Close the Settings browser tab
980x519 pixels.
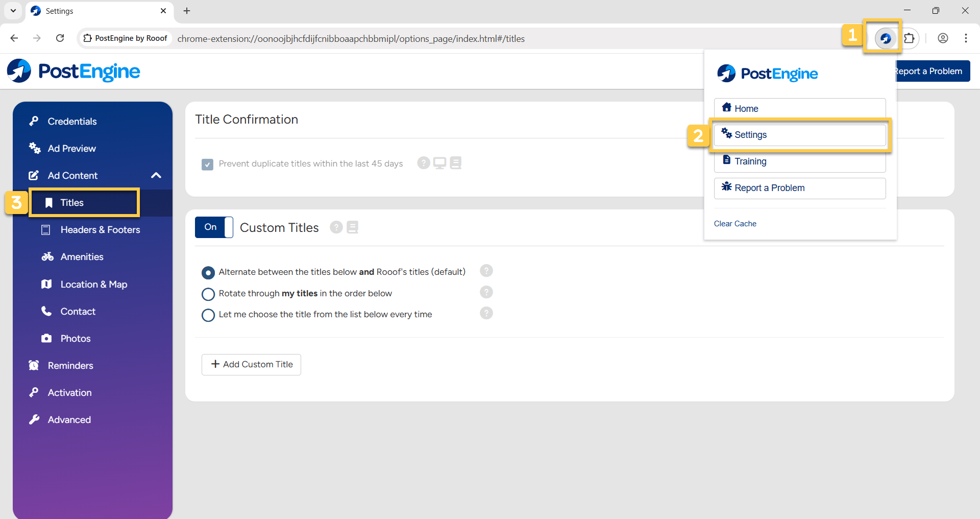(x=163, y=11)
